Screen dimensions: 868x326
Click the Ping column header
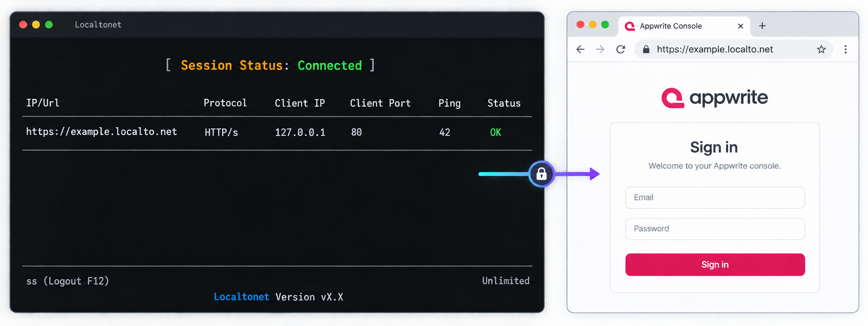pos(450,103)
